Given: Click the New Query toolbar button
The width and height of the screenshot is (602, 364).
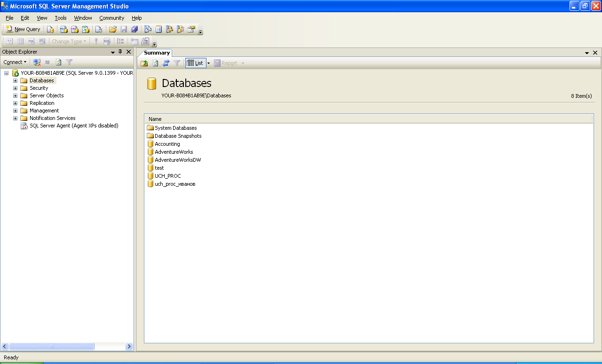Looking at the screenshot, I should click(23, 29).
